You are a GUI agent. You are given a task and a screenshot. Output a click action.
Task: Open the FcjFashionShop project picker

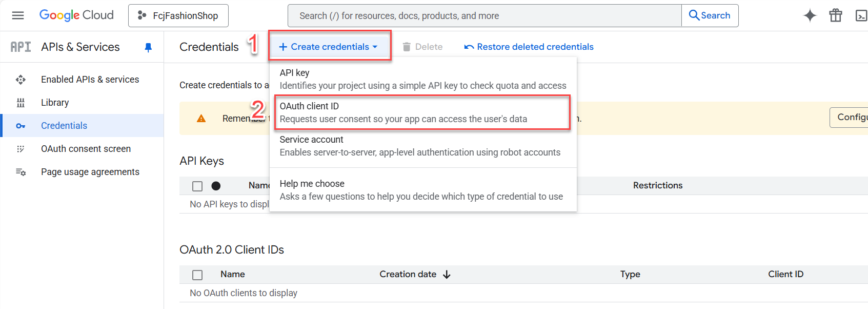pyautogui.click(x=178, y=16)
